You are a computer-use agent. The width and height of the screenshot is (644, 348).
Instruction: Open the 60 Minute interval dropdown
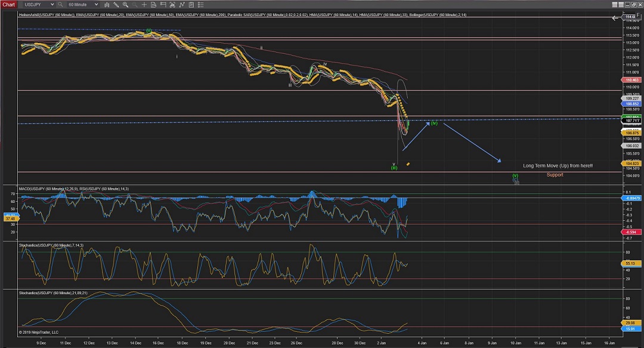[83, 5]
